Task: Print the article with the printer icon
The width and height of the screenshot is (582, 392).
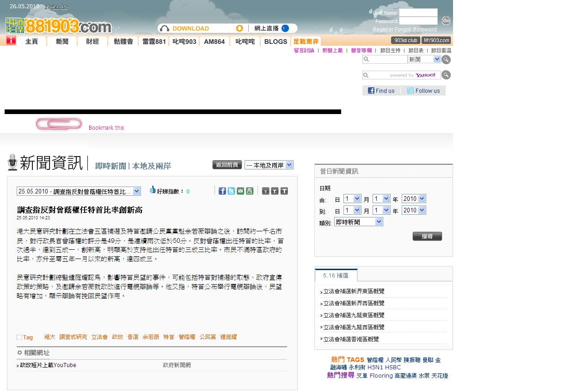Action: (250, 191)
